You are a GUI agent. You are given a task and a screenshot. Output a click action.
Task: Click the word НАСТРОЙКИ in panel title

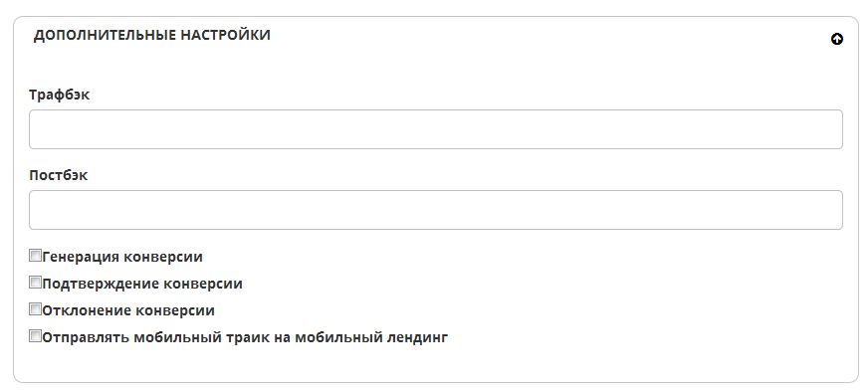[226, 35]
